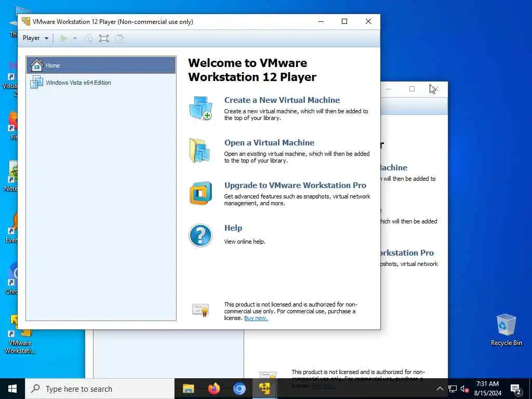This screenshot has height=399, width=532.
Task: Minimize the background VMware Player window
Action: point(389,89)
